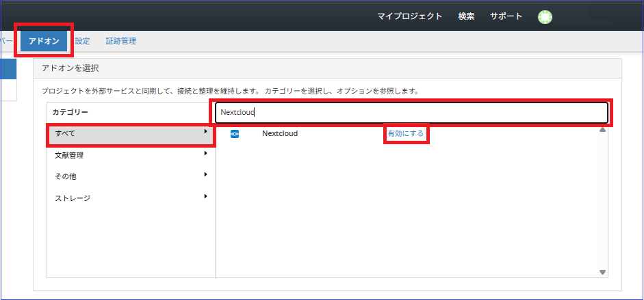This screenshot has height=300, width=644.
Task: Choose the ストレージ category
Action: click(x=73, y=198)
